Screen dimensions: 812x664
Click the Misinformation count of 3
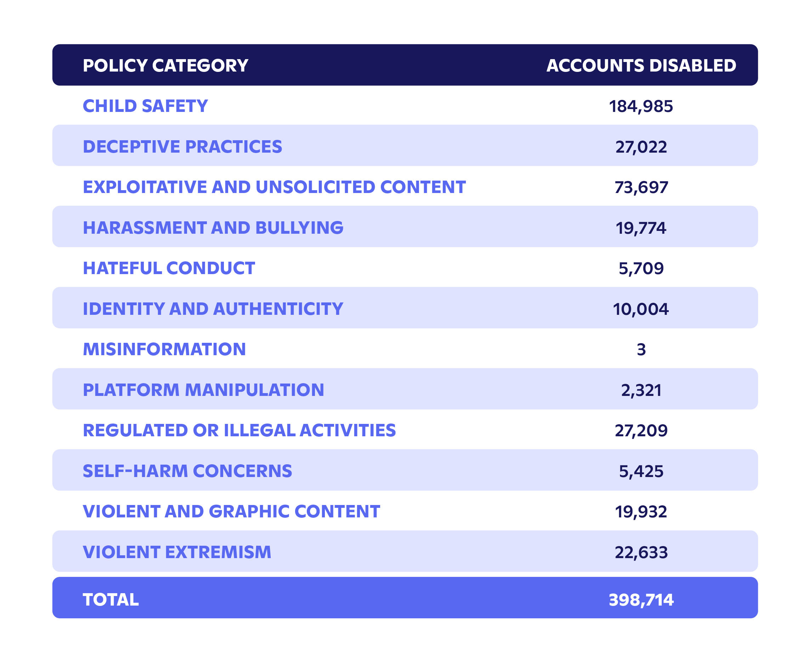(x=641, y=350)
